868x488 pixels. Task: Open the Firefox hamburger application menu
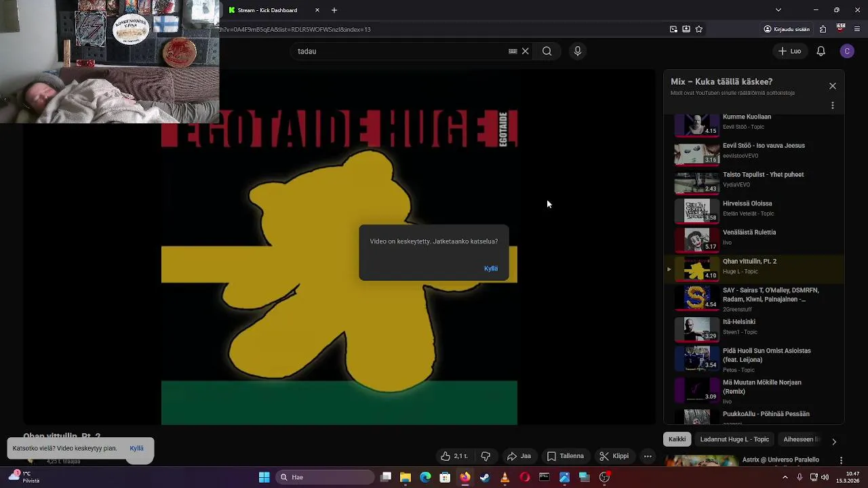coord(857,29)
